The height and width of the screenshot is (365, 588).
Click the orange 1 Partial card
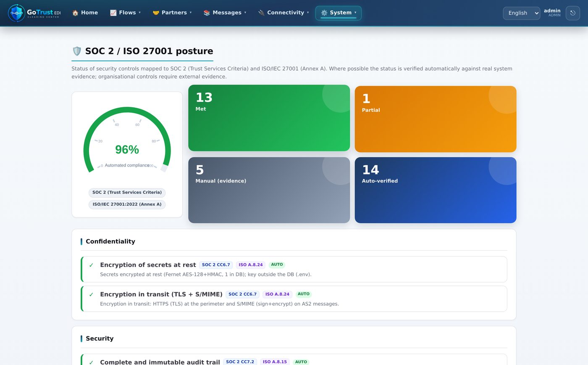pyautogui.click(x=436, y=119)
